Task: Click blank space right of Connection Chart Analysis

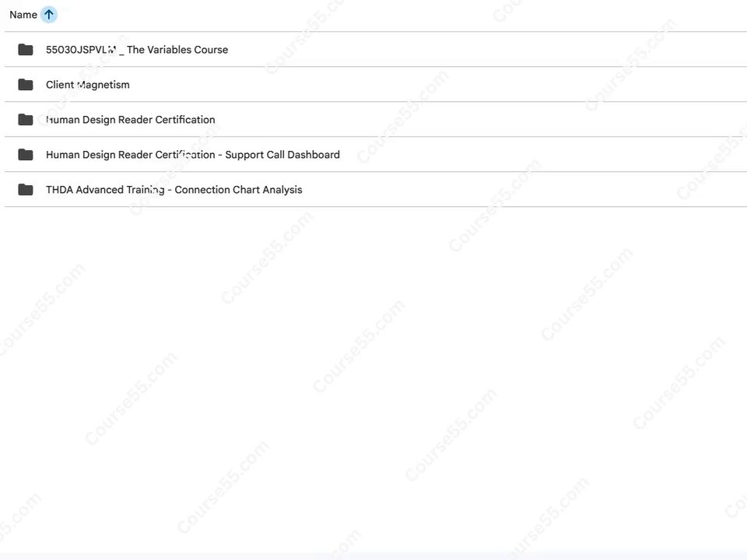Action: 524,190
